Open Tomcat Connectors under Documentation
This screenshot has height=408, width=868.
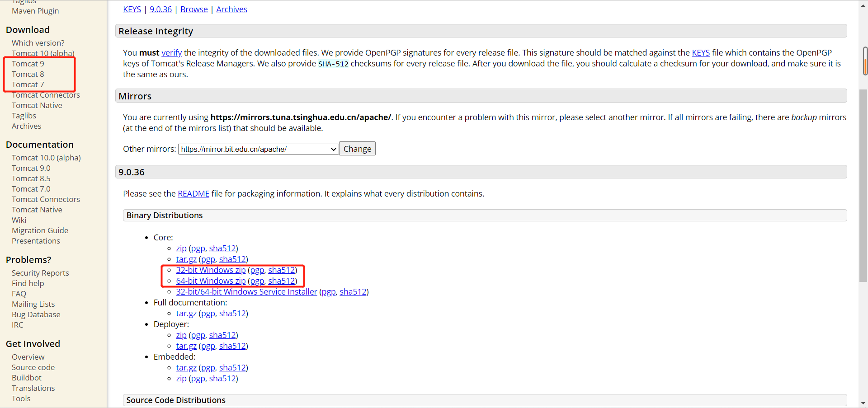46,199
